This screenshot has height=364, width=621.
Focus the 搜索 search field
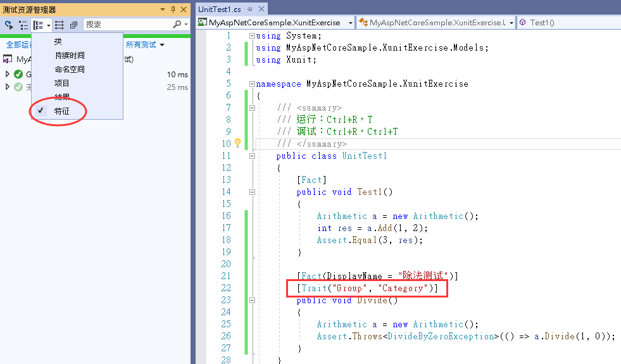(x=127, y=25)
